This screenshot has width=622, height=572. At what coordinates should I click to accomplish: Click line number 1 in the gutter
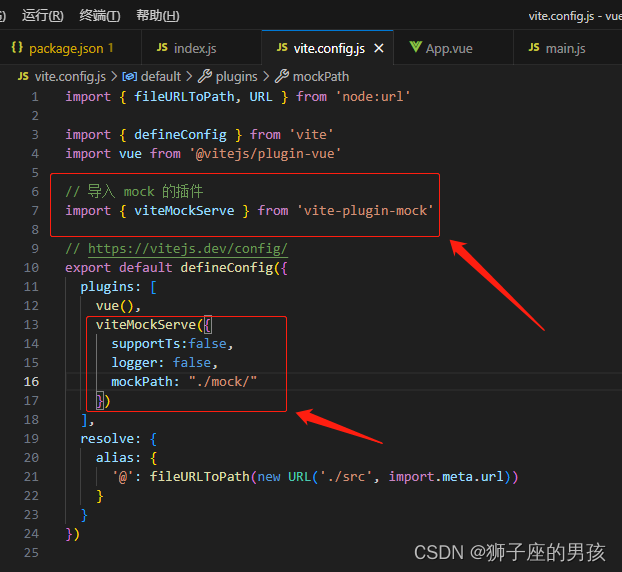pyautogui.click(x=35, y=97)
